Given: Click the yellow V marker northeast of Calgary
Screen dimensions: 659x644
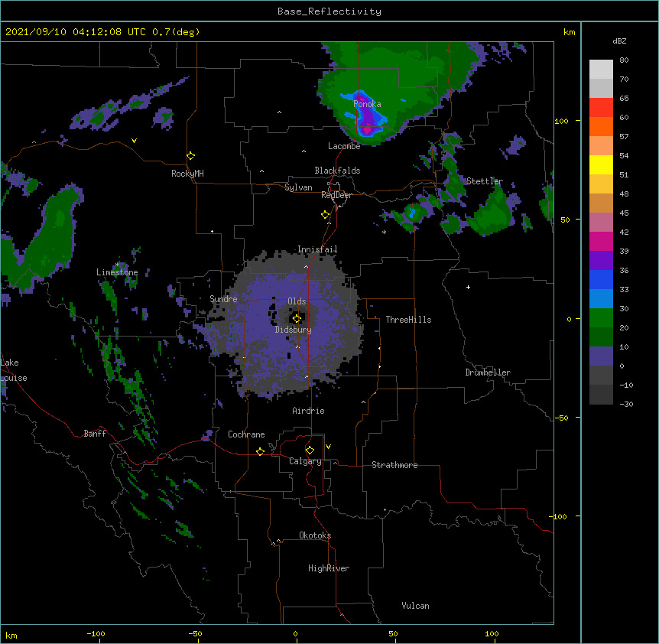Looking at the screenshot, I should click(328, 446).
